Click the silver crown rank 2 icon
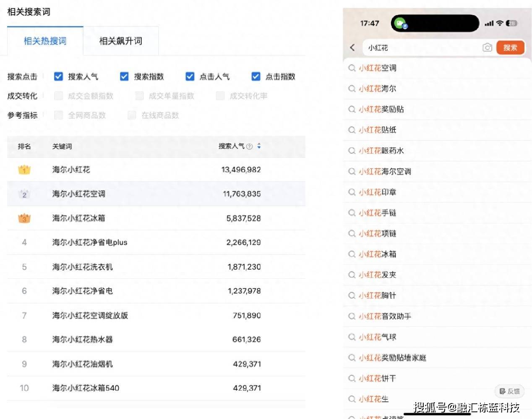Image resolution: width=532 pixels, height=419 pixels. (24, 194)
